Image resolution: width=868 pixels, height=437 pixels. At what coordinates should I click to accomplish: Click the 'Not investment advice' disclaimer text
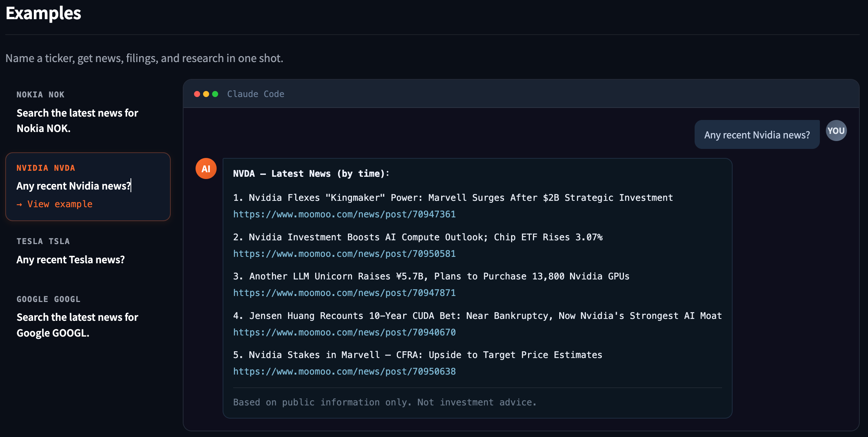[x=385, y=402]
